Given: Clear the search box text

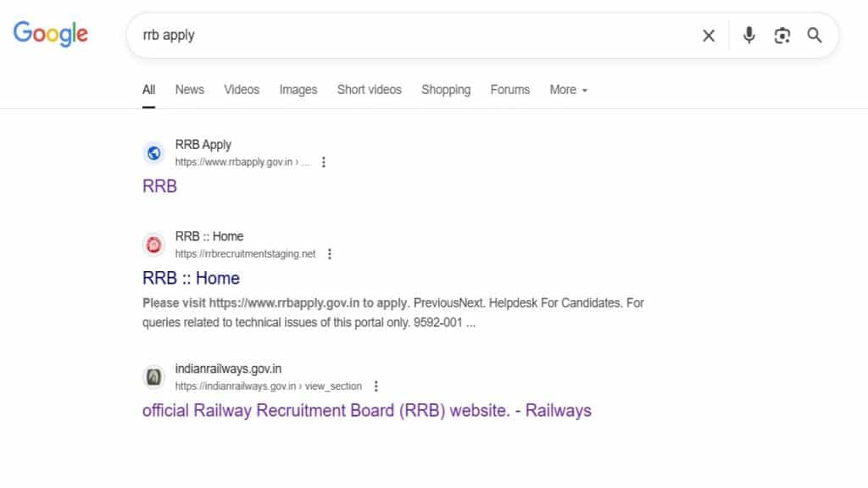Looking at the screenshot, I should (x=709, y=36).
